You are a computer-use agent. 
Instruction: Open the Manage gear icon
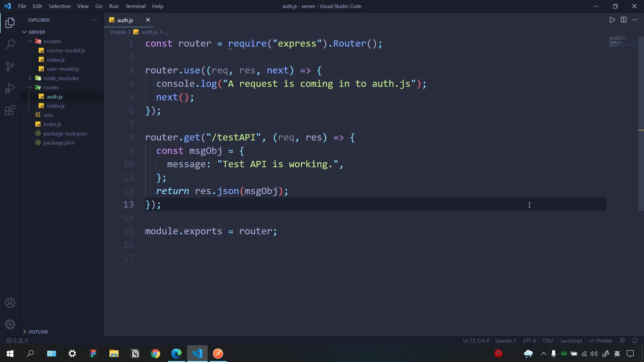10,324
